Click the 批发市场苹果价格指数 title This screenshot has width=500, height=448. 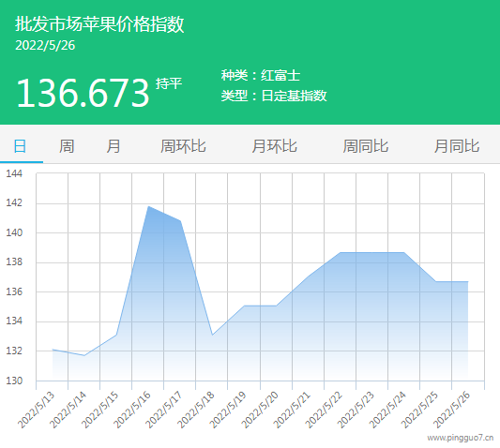tap(99, 23)
